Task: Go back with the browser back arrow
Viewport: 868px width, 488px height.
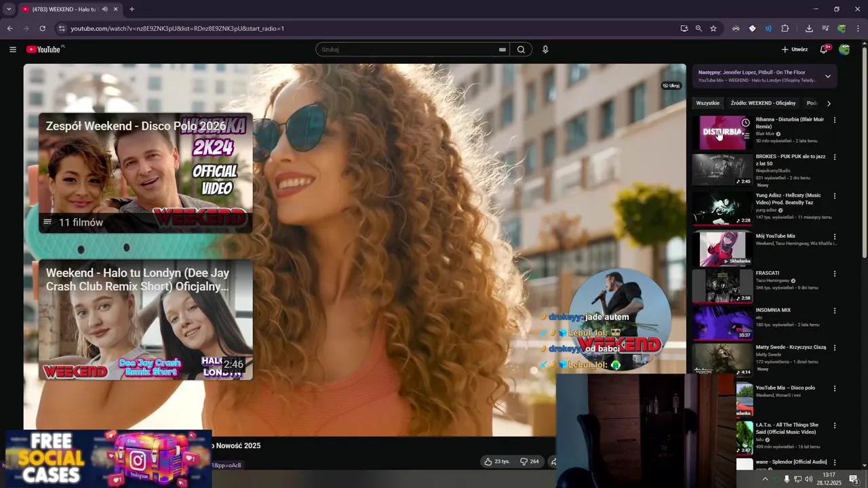Action: tap(9, 28)
